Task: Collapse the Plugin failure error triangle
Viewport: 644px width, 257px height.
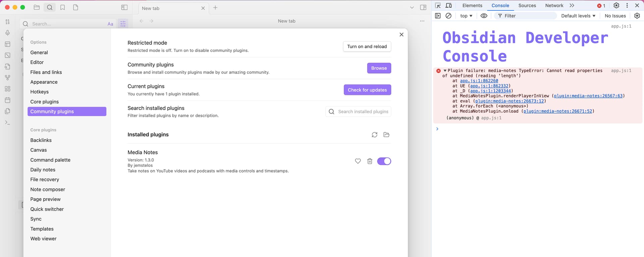Action: [445, 71]
